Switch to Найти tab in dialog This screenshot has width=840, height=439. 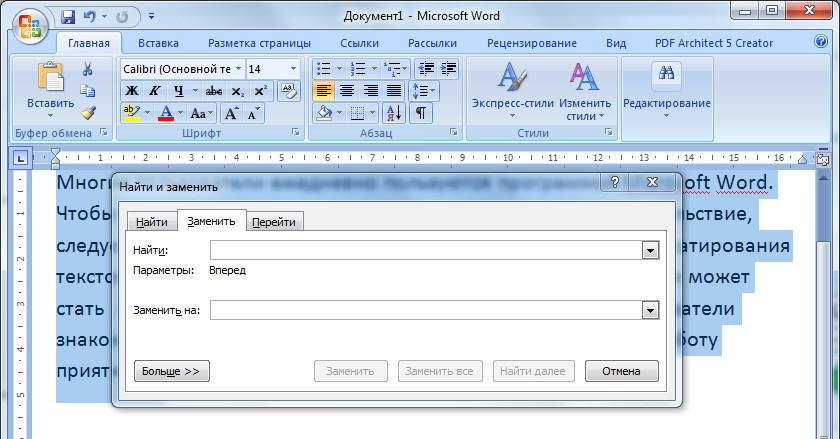pos(152,222)
